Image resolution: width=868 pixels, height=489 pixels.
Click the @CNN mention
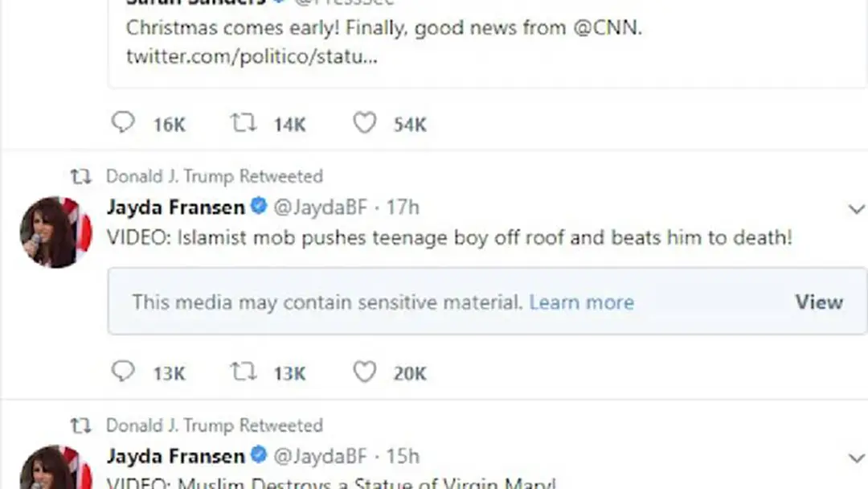coord(608,27)
